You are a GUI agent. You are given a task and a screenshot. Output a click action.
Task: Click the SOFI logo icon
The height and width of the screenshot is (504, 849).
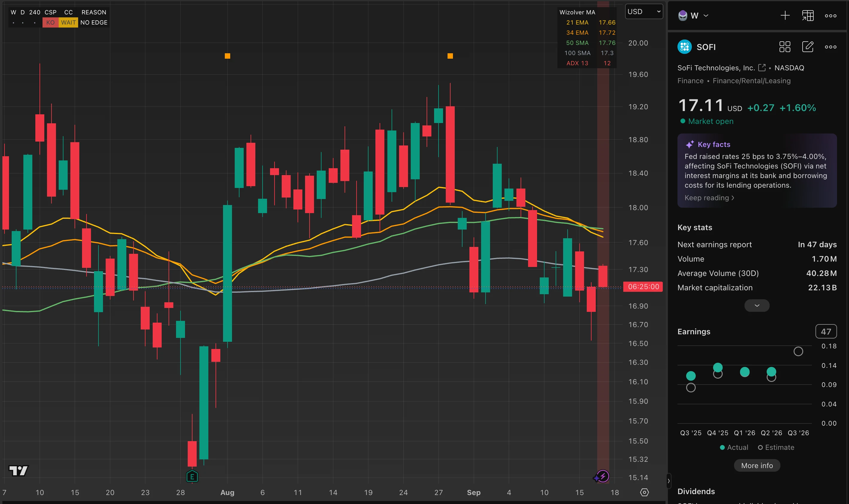pyautogui.click(x=684, y=47)
